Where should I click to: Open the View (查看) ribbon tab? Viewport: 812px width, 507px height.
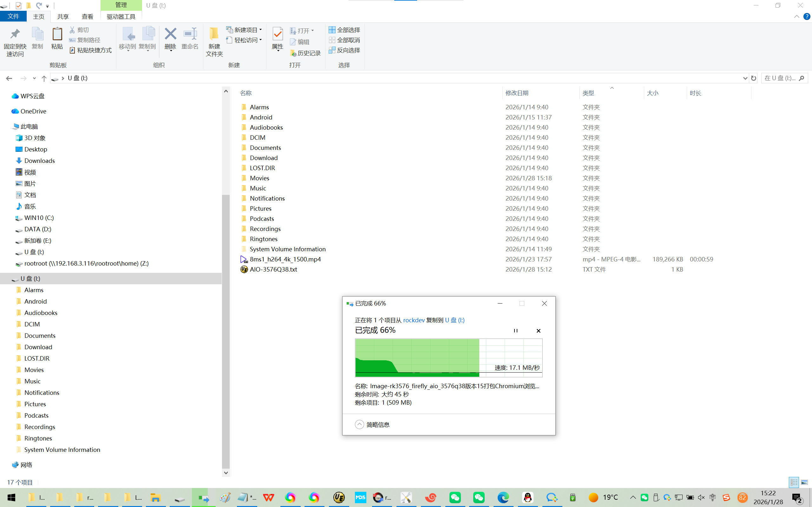(x=87, y=16)
